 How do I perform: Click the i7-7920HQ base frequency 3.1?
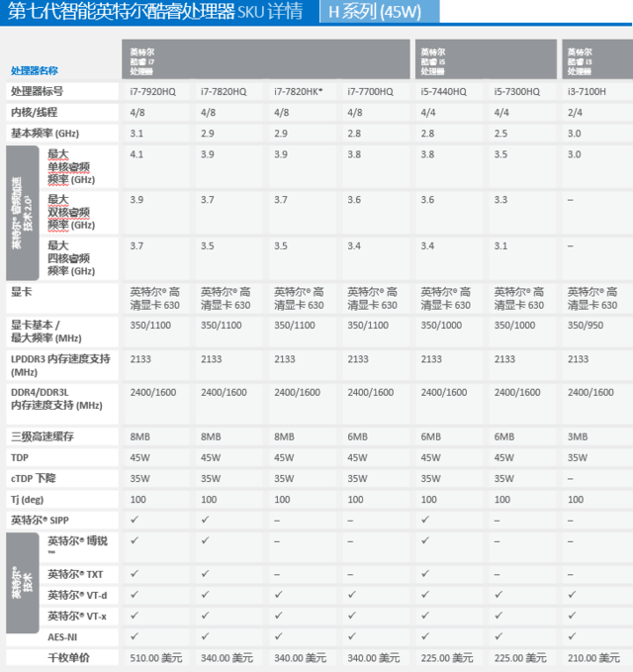click(x=136, y=134)
